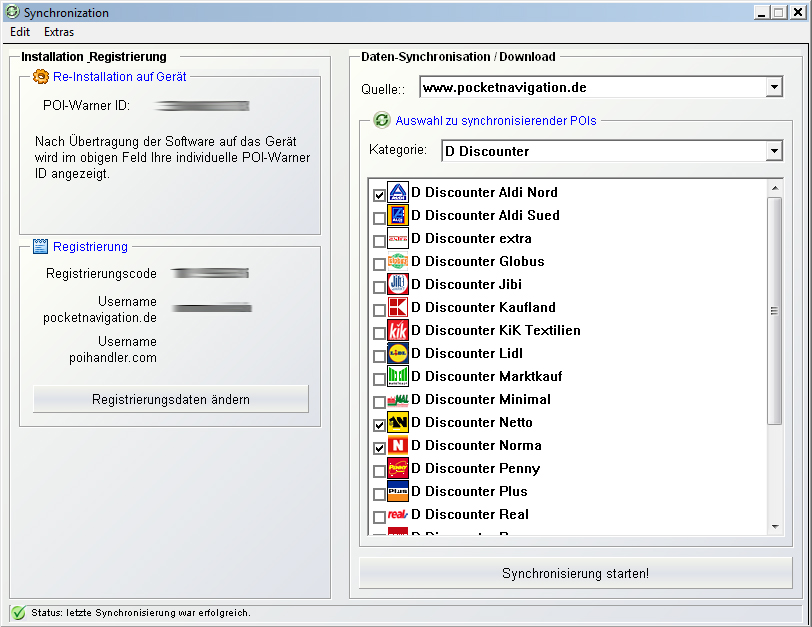
Task: Click Registrierungsdaten ändern button
Action: coord(171,399)
